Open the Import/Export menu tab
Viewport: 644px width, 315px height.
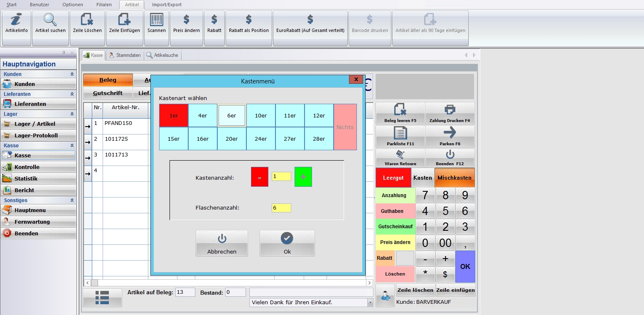(x=166, y=5)
